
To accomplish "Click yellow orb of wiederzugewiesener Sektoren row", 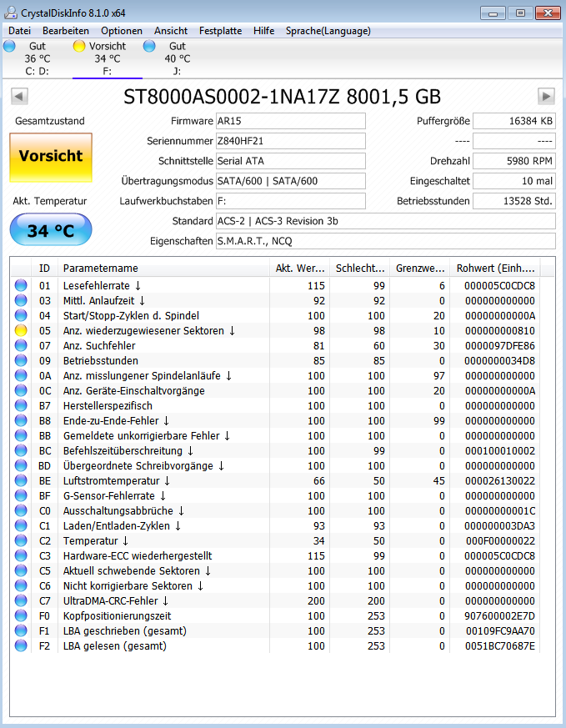I will point(21,330).
